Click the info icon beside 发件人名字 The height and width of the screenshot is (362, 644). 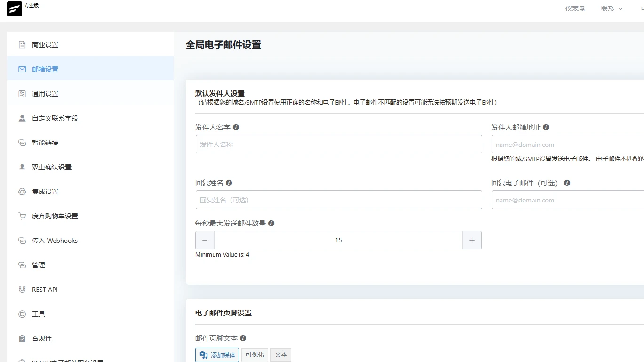point(236,127)
